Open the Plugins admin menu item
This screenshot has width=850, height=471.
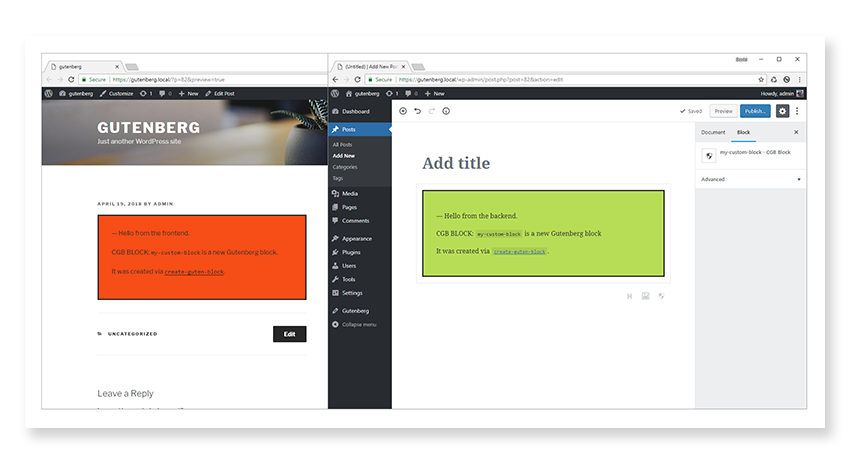tap(351, 252)
